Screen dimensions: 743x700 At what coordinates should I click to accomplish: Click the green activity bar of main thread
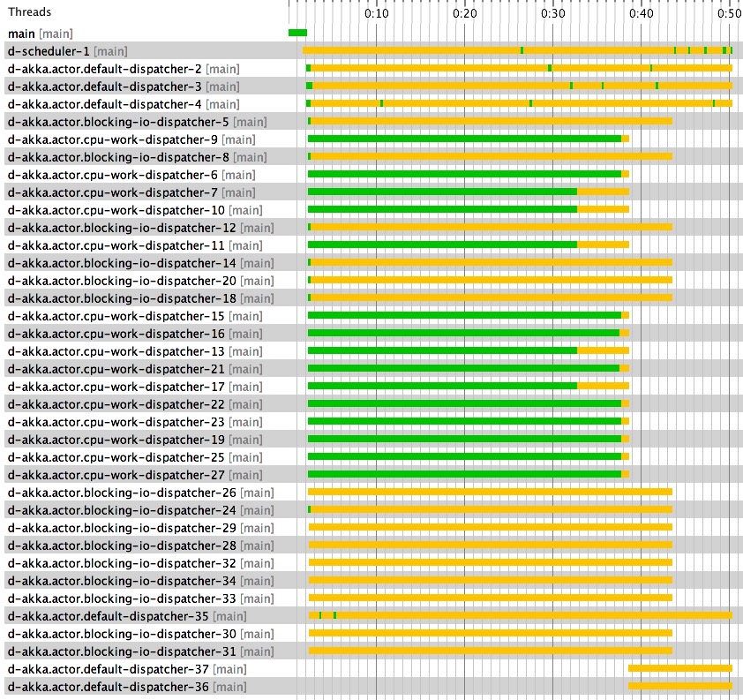[297, 33]
